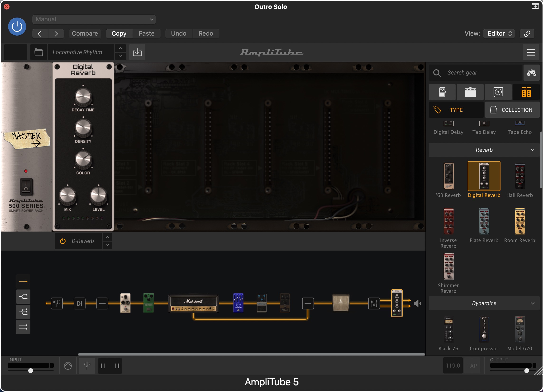
Task: Go to next preset arrow
Action: [56, 34]
